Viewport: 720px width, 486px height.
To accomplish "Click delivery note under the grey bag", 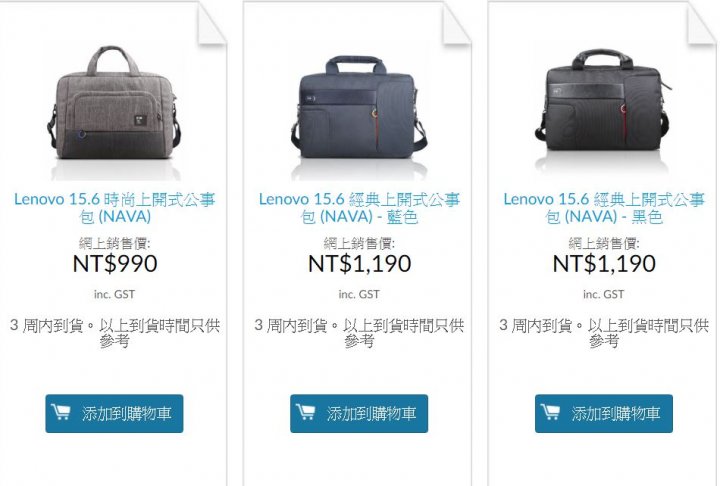I will (x=115, y=333).
